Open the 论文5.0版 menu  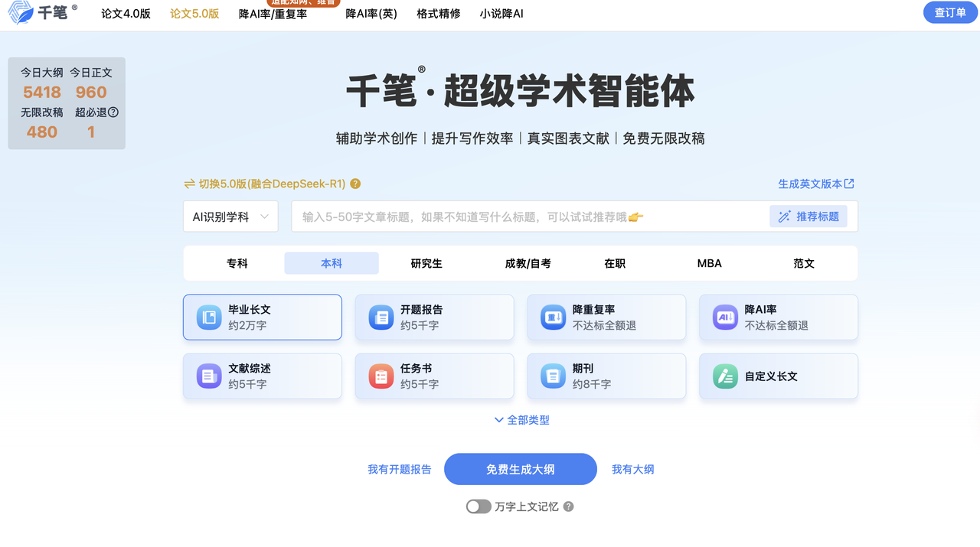[194, 13]
